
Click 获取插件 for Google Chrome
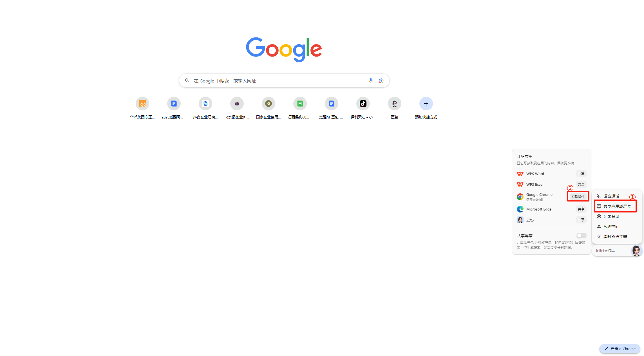click(x=578, y=197)
